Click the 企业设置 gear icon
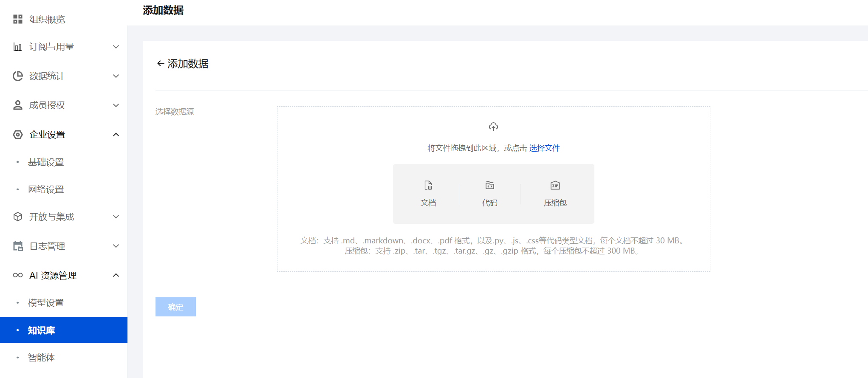 (18, 135)
